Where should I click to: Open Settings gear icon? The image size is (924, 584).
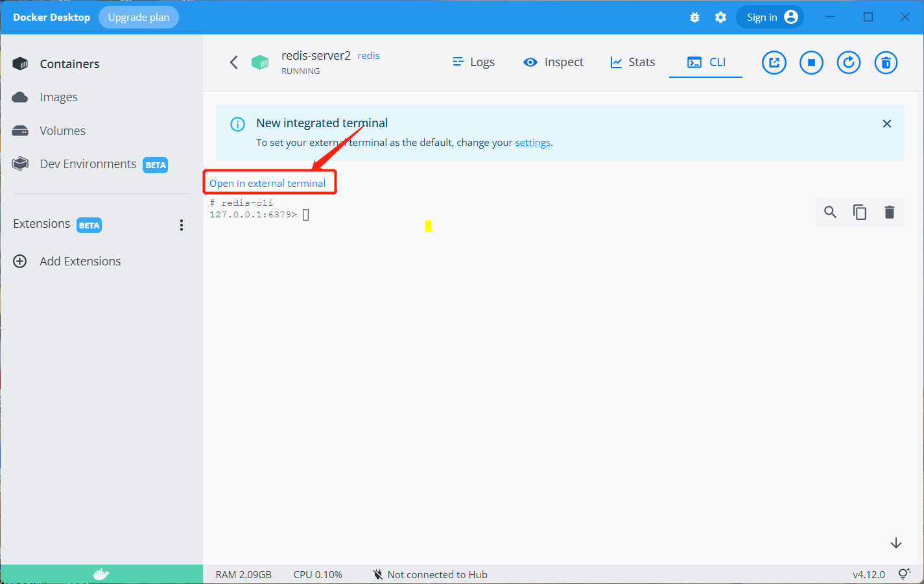[x=720, y=18]
